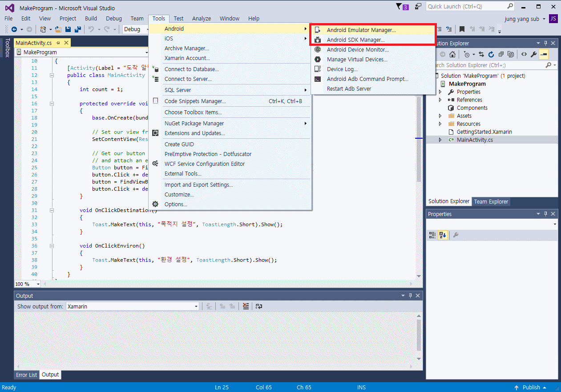
Task: Toggle bookmark icon in the toolbar
Action: [x=462, y=29]
